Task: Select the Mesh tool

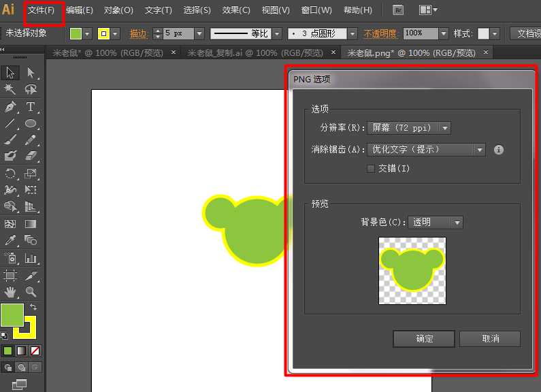Action: point(10,224)
